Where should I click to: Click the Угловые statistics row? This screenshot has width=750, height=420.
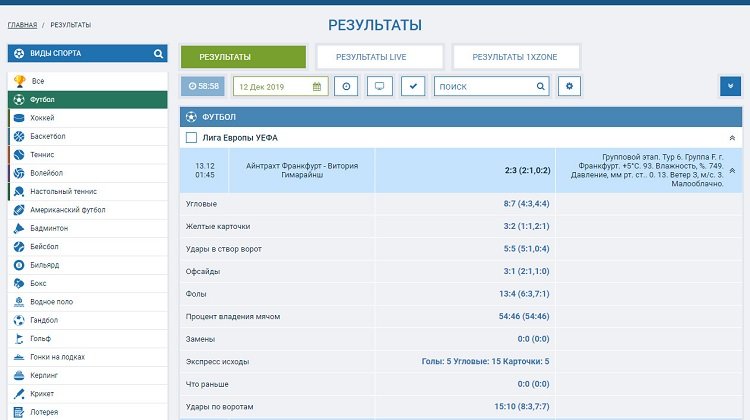[461, 204]
